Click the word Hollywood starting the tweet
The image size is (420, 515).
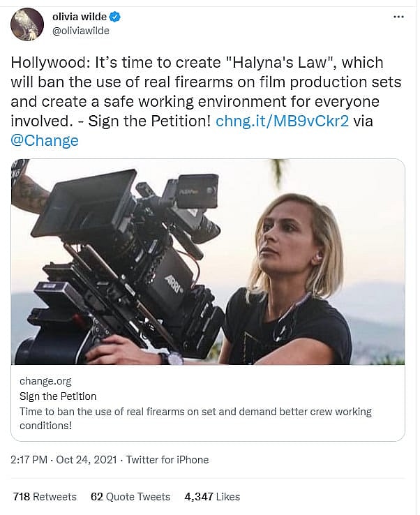43,62
